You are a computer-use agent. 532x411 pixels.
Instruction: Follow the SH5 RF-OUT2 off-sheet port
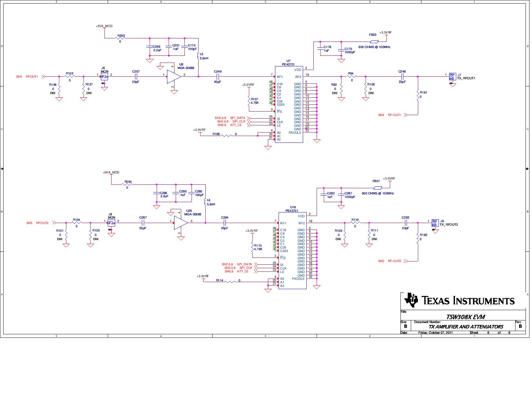pyautogui.click(x=394, y=261)
